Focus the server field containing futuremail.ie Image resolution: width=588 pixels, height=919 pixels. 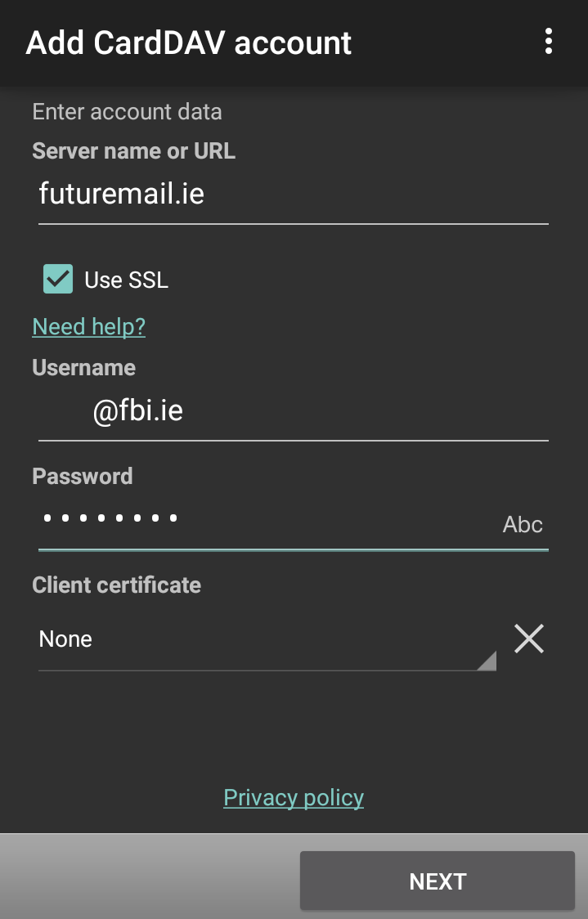(x=294, y=195)
